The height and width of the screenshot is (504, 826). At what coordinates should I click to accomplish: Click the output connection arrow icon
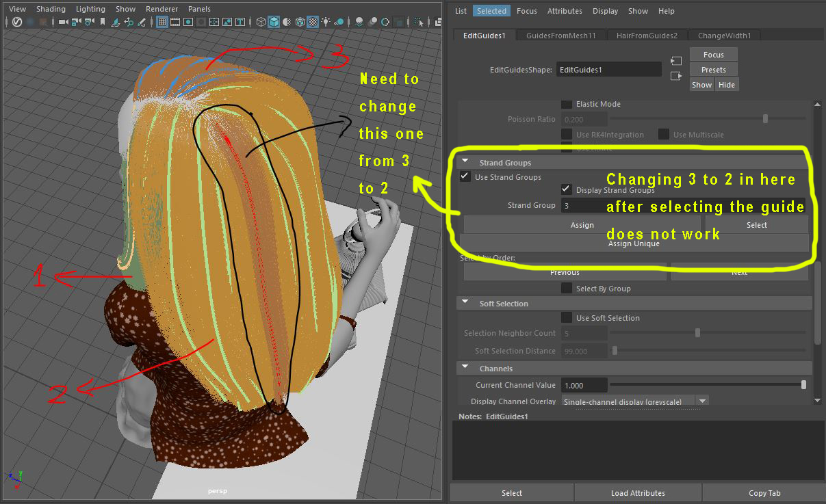(x=676, y=76)
